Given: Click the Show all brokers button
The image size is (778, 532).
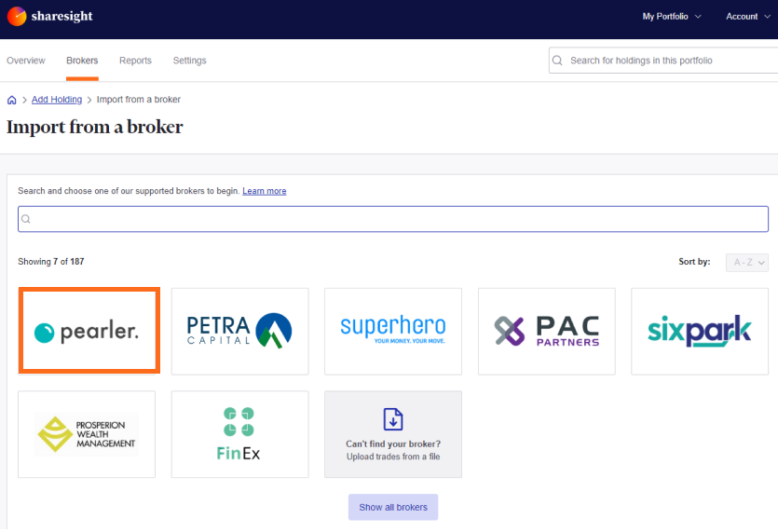Looking at the screenshot, I should 393,507.
